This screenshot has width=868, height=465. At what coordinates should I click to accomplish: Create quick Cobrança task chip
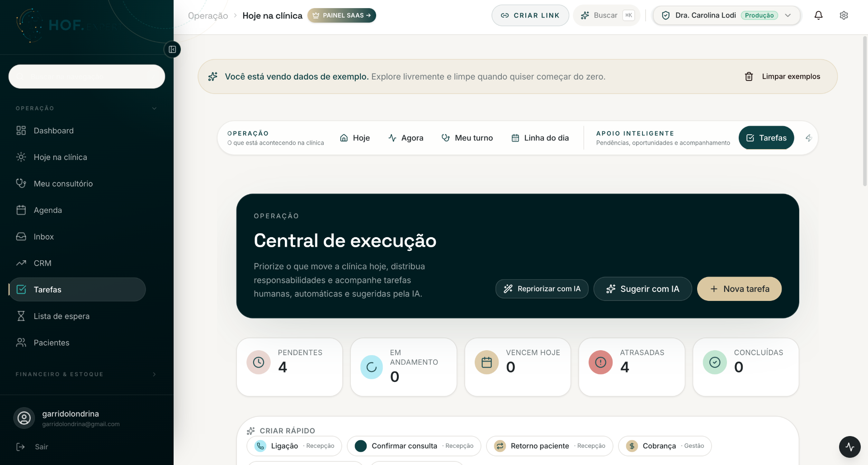[x=665, y=446]
